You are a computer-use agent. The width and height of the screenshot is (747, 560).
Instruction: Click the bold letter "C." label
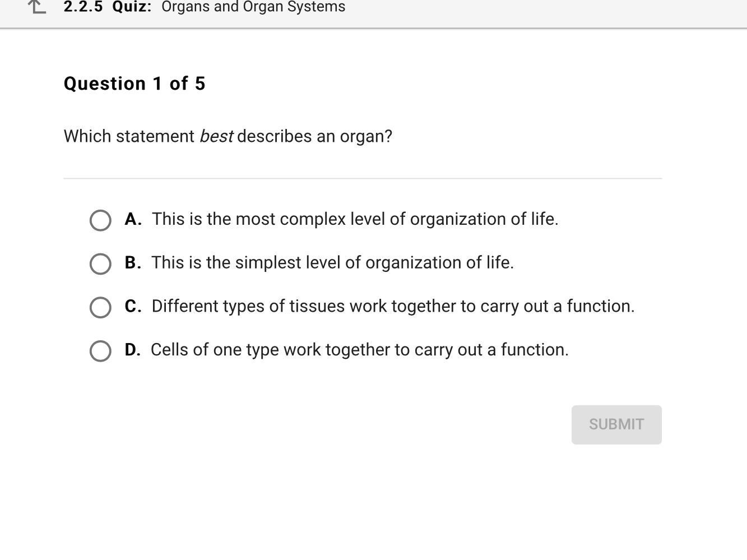click(x=133, y=306)
